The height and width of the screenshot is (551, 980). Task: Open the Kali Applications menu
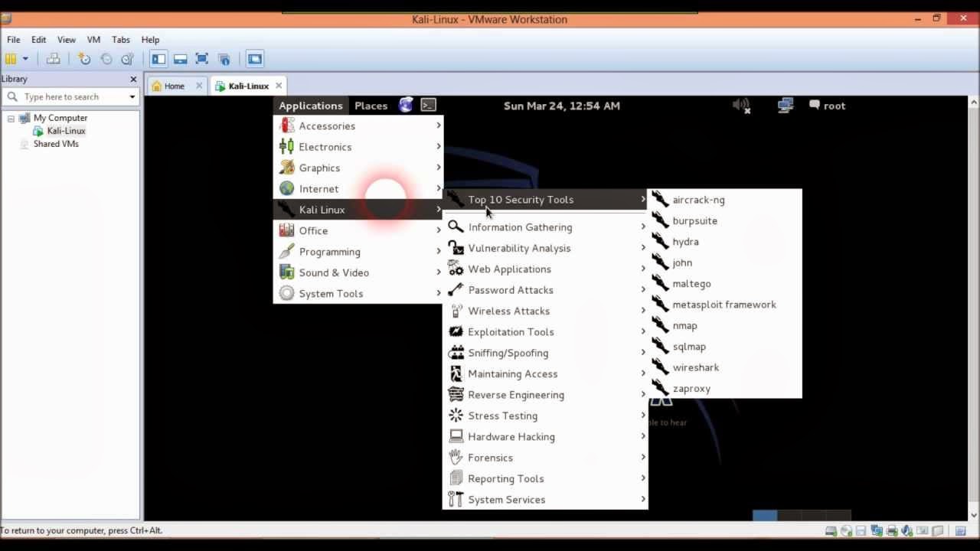[310, 106]
